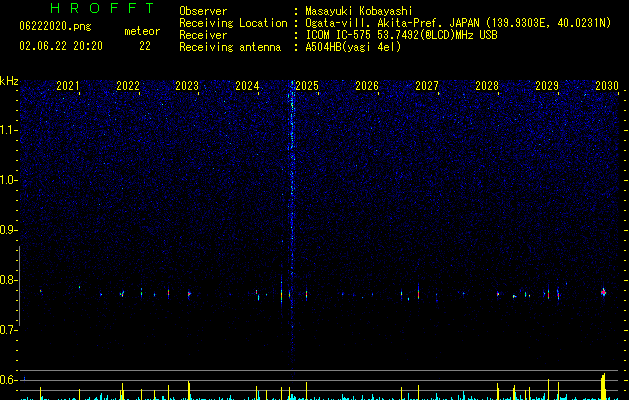Click the 0.8 kHz axis label

[x=8, y=280]
